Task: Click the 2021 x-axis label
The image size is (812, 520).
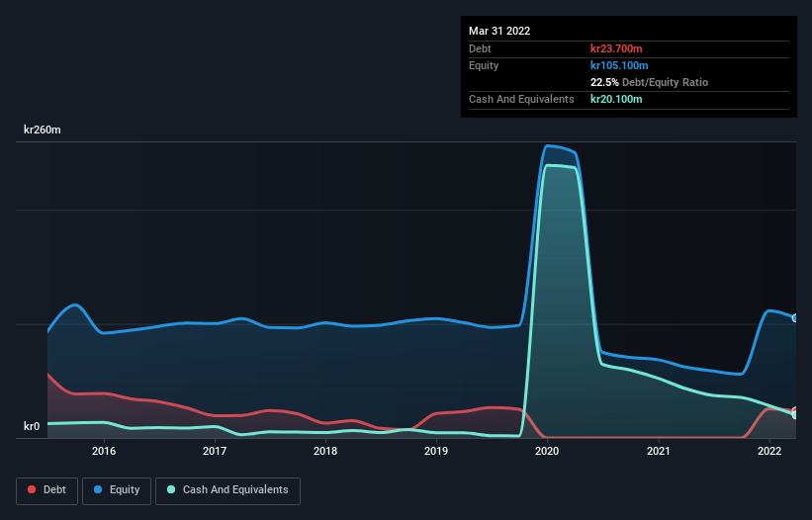Action: tap(658, 451)
